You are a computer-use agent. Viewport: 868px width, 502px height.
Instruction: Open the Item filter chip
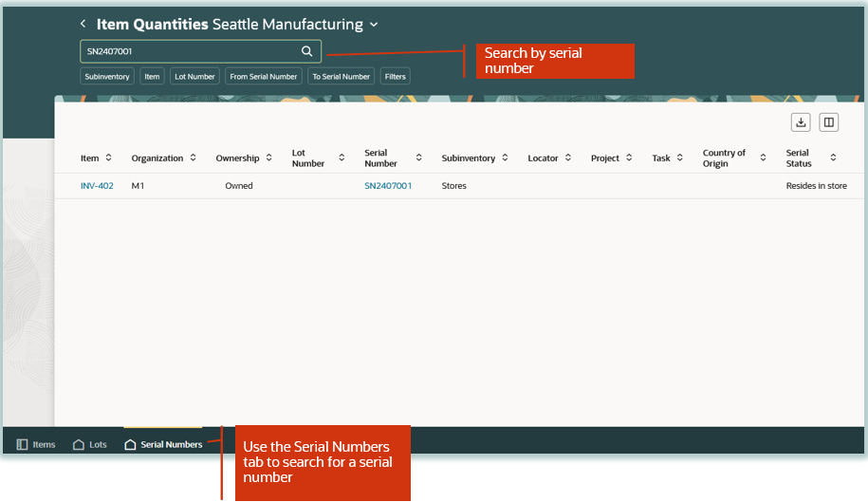tap(152, 76)
